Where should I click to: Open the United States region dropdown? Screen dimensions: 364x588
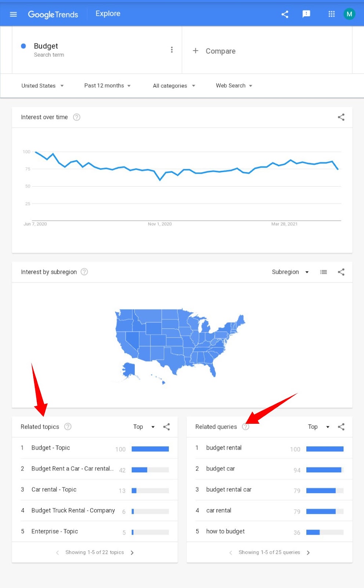42,86
